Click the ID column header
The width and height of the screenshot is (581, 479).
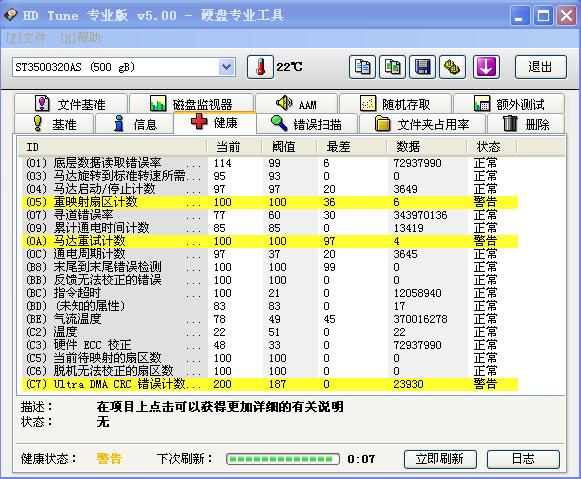tap(112, 147)
